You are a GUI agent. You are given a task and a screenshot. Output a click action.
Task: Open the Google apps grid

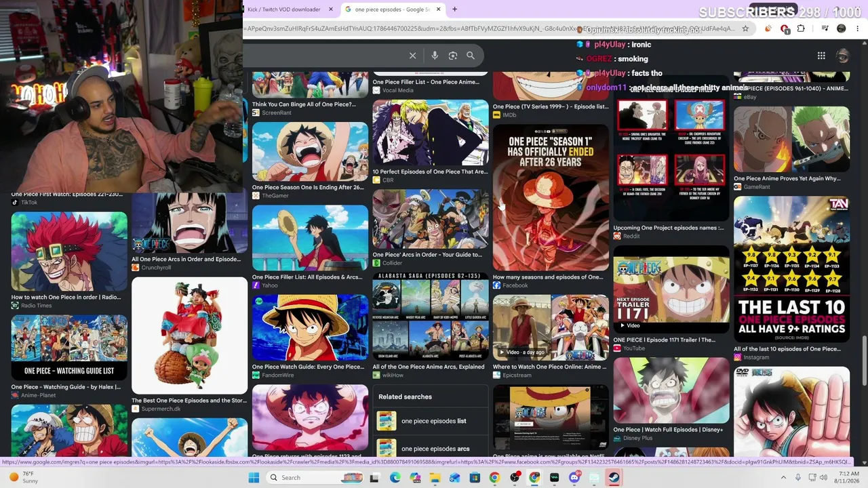[821, 56]
